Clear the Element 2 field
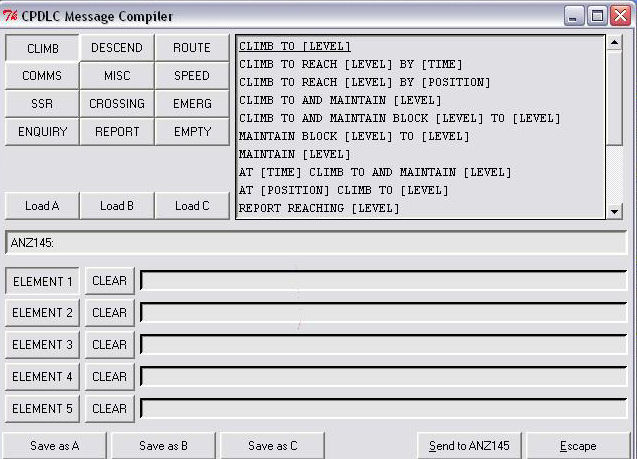Screen dimensions: 637x459 (110, 313)
